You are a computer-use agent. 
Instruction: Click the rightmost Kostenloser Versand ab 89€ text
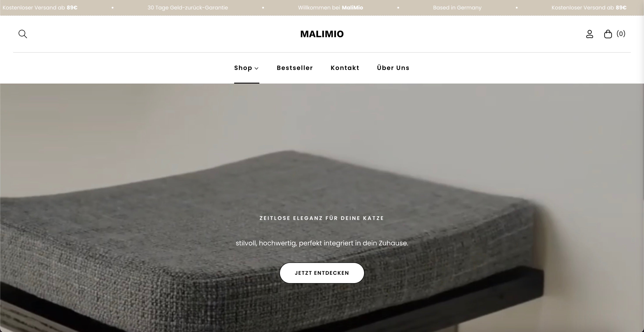point(589,7)
